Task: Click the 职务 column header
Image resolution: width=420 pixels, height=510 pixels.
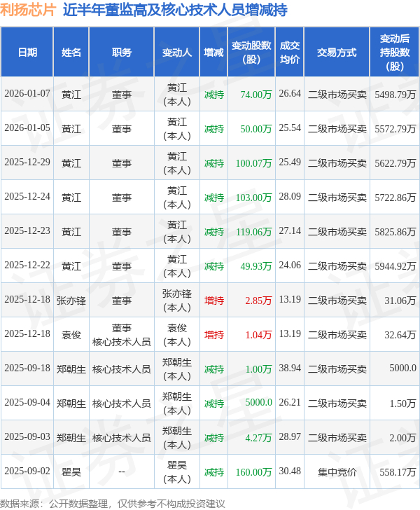Action: pos(122,53)
